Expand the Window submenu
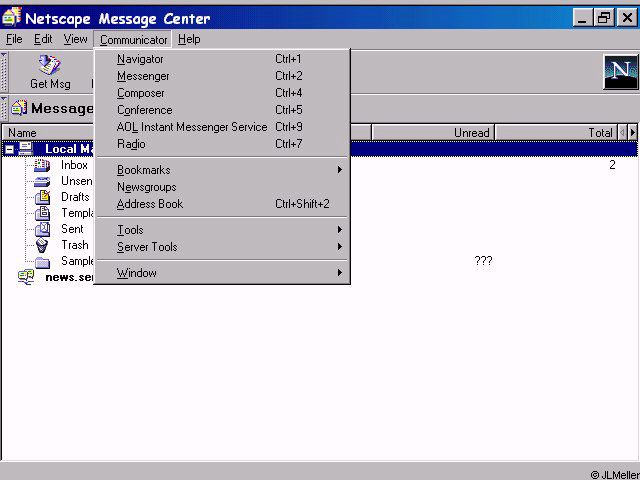The height and width of the screenshot is (480, 640). 340,273
